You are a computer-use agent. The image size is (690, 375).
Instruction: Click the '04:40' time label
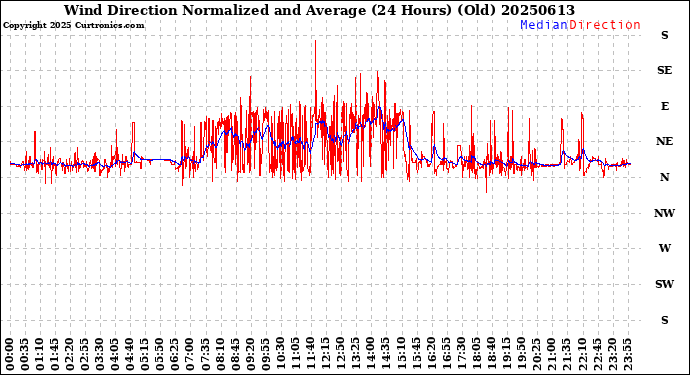[130, 354]
